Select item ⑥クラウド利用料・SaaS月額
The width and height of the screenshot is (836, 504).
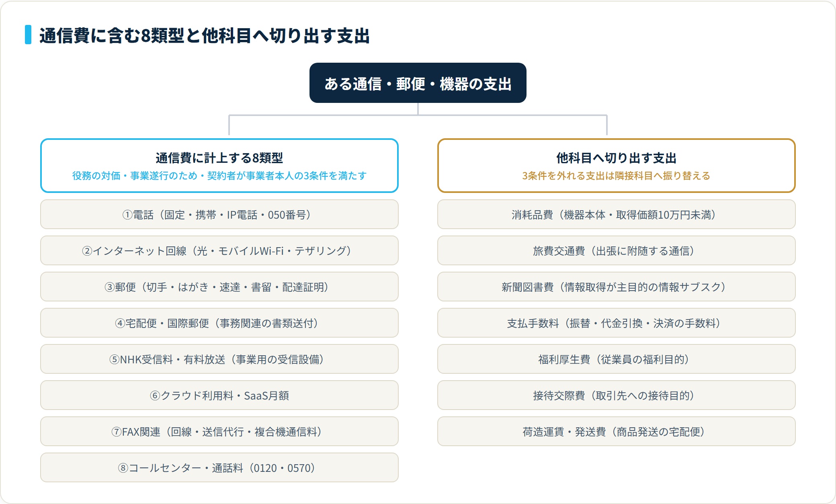pyautogui.click(x=219, y=395)
